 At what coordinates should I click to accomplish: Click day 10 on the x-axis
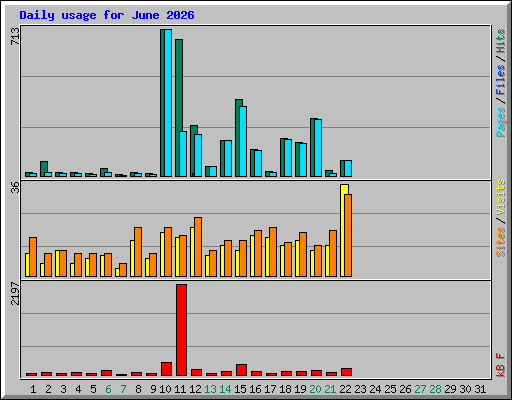(165, 389)
